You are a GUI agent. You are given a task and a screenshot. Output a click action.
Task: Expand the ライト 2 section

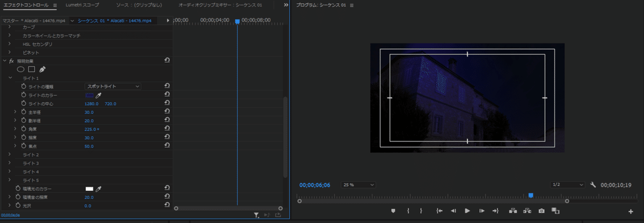pos(10,154)
